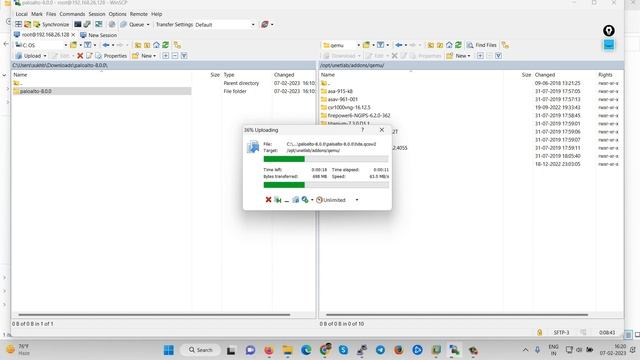
Task: Click local select files plus icon
Action: pyautogui.click(x=166, y=56)
